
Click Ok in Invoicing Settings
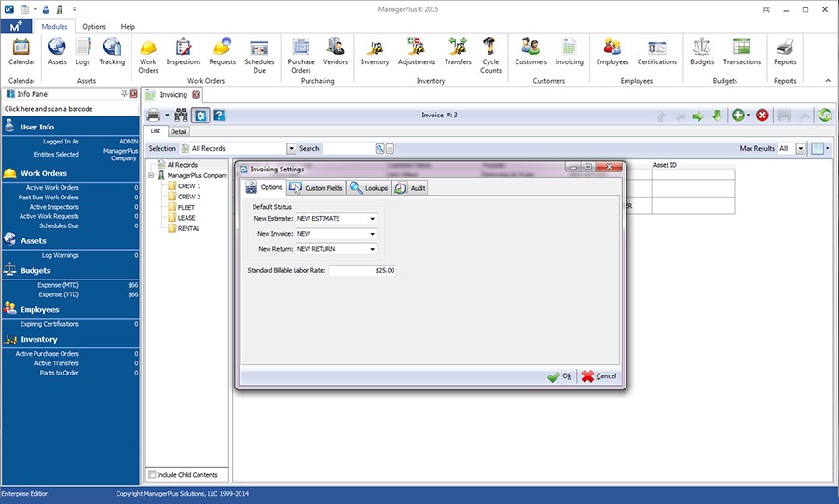pos(559,376)
